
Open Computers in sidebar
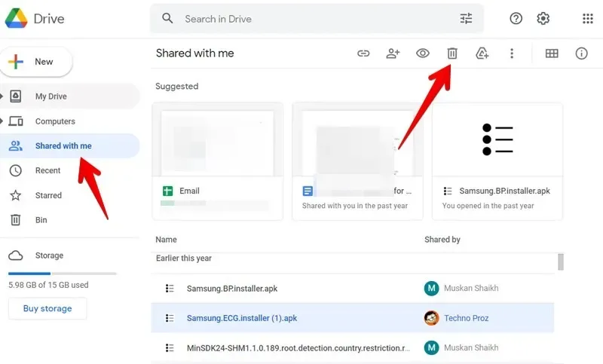click(x=69, y=121)
